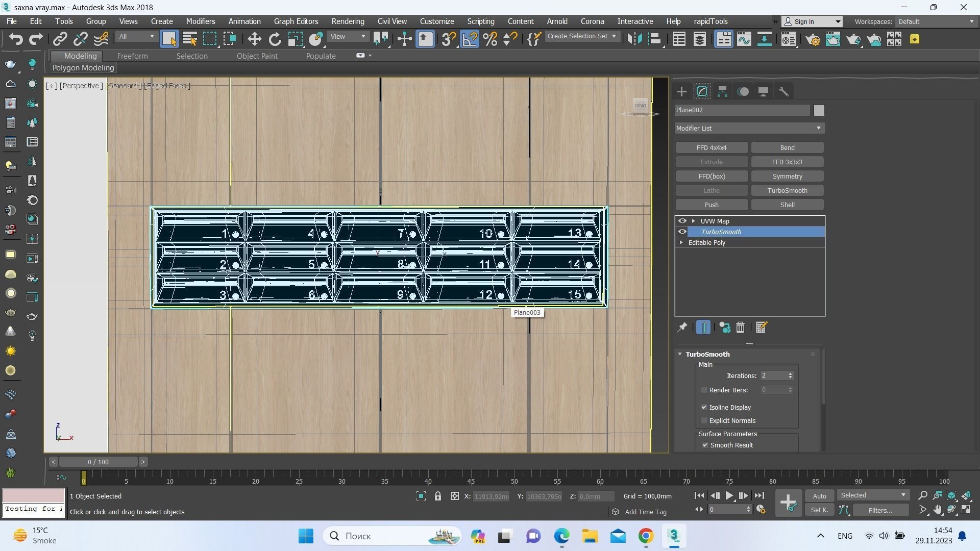Open the Modifier List dropdown
Viewport: 980px width, 551px height.
[749, 128]
